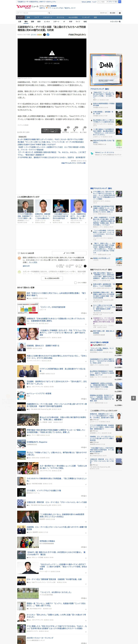Remove the 東スポWEB recommended article card
138x644 pixels.
[x=68, y=223]
